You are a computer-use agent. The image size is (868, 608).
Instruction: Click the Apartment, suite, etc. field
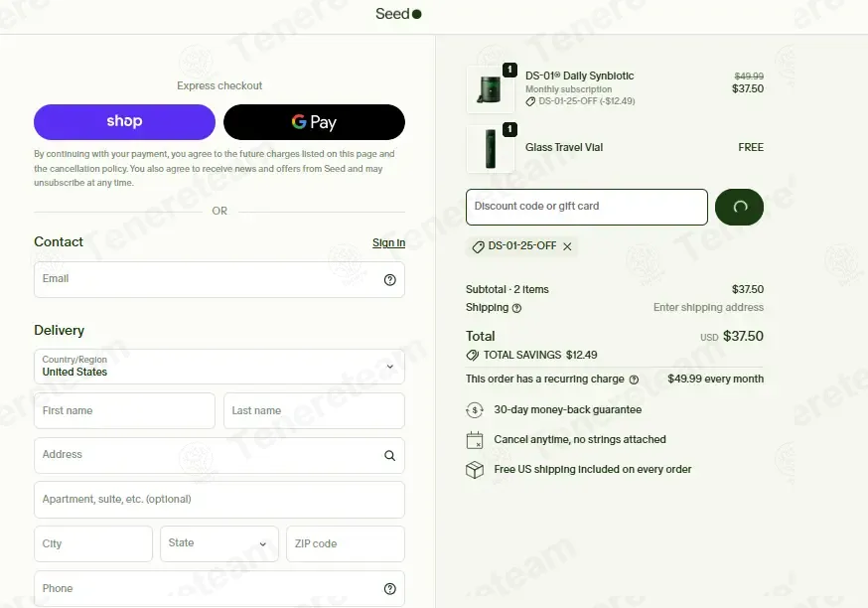(219, 500)
